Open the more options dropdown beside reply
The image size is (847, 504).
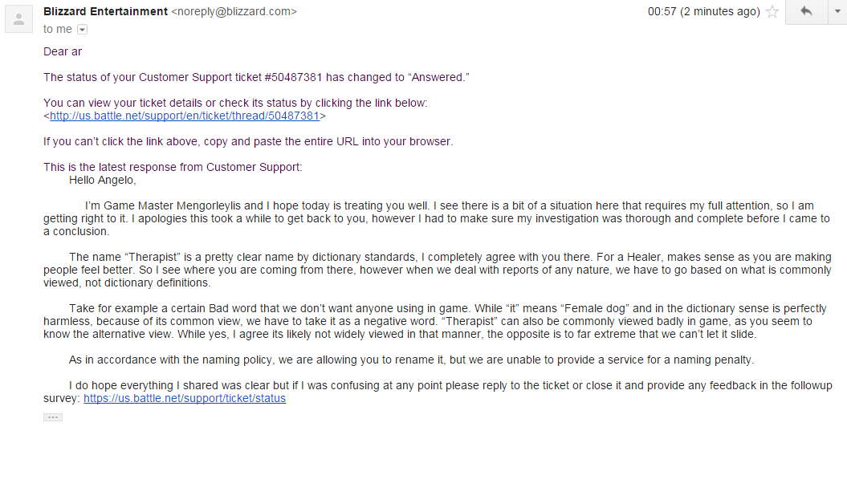click(x=837, y=11)
